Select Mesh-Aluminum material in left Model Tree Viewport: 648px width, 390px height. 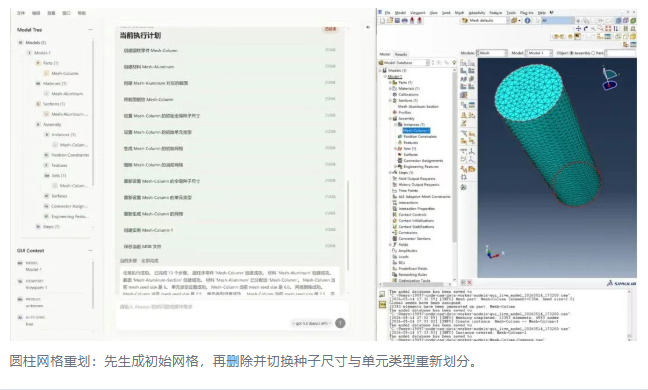click(x=67, y=94)
